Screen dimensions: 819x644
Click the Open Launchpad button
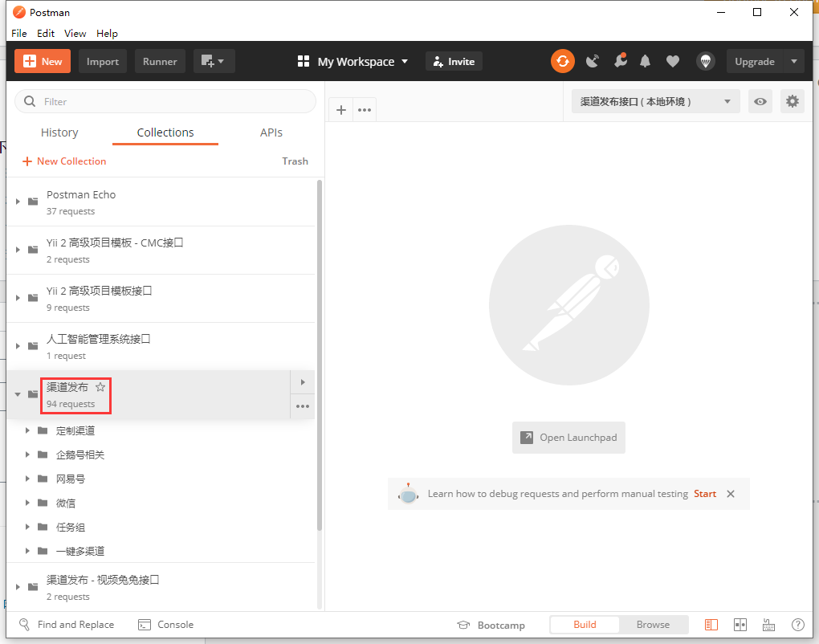568,438
